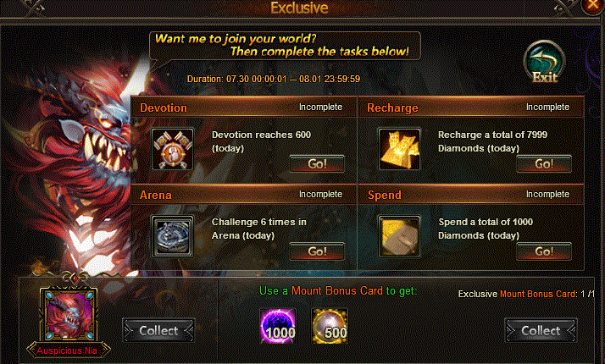
Task: Go to the Spend diamonds task
Action: [x=544, y=251]
